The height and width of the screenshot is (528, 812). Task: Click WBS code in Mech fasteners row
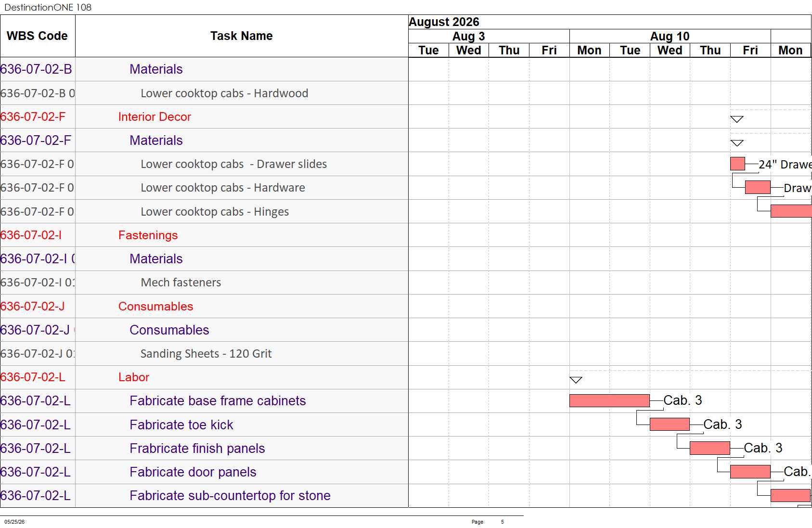tap(38, 283)
